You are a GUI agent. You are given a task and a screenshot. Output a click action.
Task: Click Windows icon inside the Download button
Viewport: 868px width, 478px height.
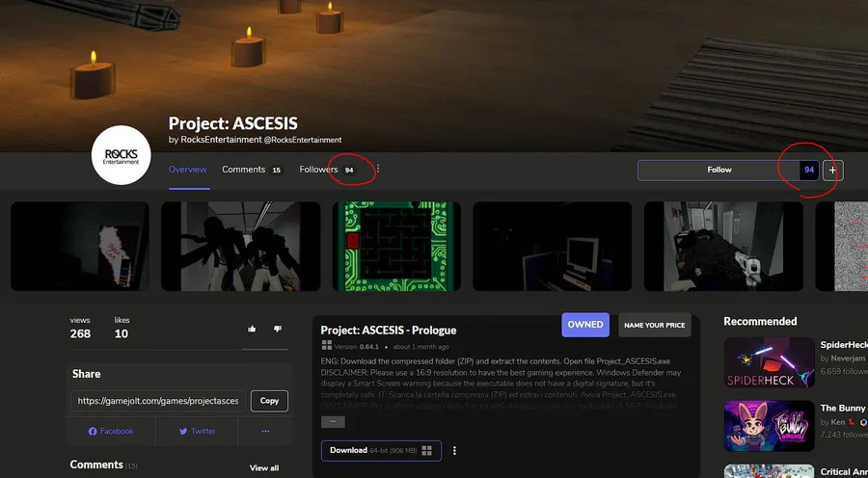(426, 451)
